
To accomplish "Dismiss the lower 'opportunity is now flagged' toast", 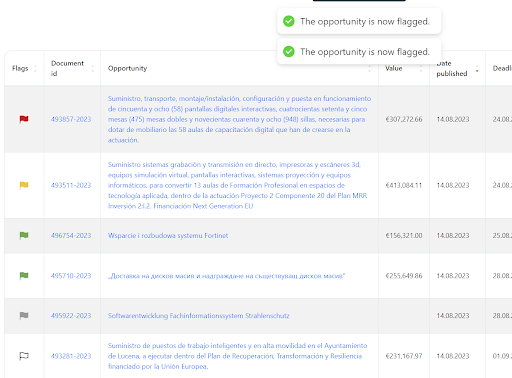I will pyautogui.click(x=359, y=52).
